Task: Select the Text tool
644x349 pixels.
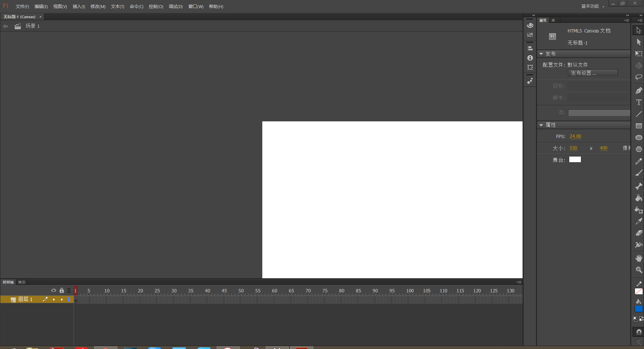Action: click(639, 102)
